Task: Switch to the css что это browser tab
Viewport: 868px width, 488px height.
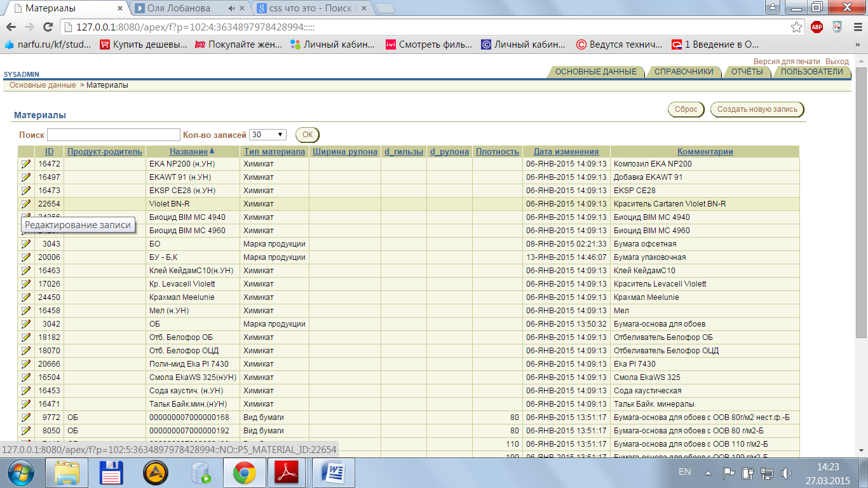Action: pos(312,9)
